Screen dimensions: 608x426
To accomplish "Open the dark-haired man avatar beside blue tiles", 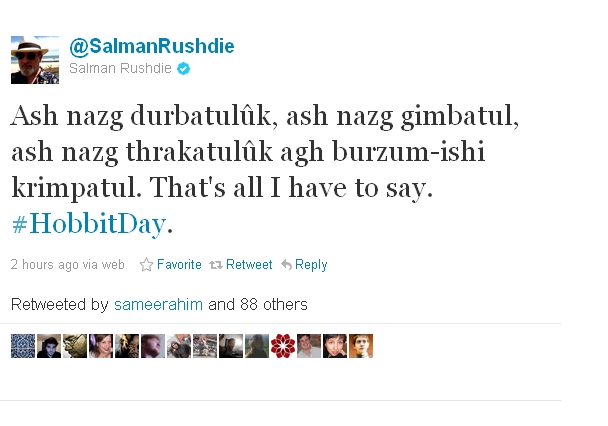I will tap(49, 346).
